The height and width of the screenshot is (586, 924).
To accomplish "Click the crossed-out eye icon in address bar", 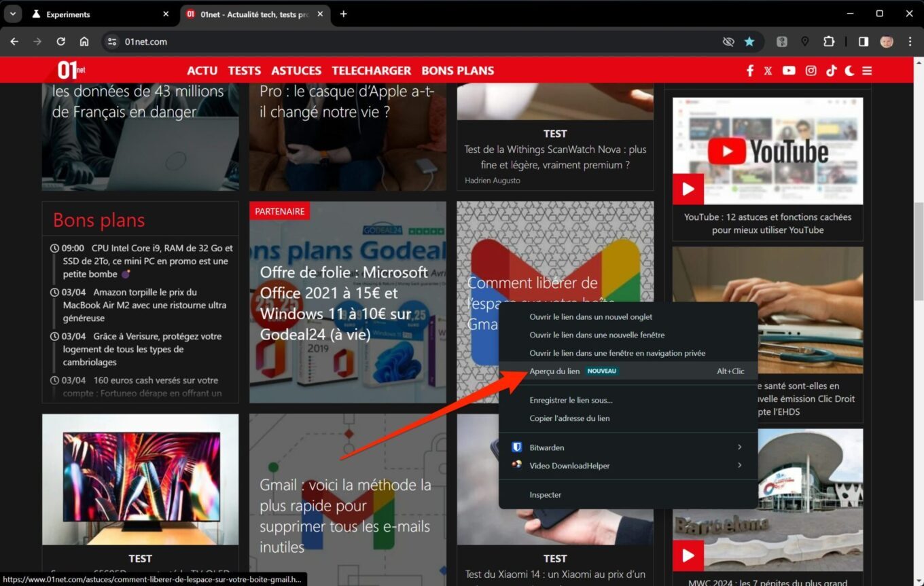I will (x=728, y=41).
